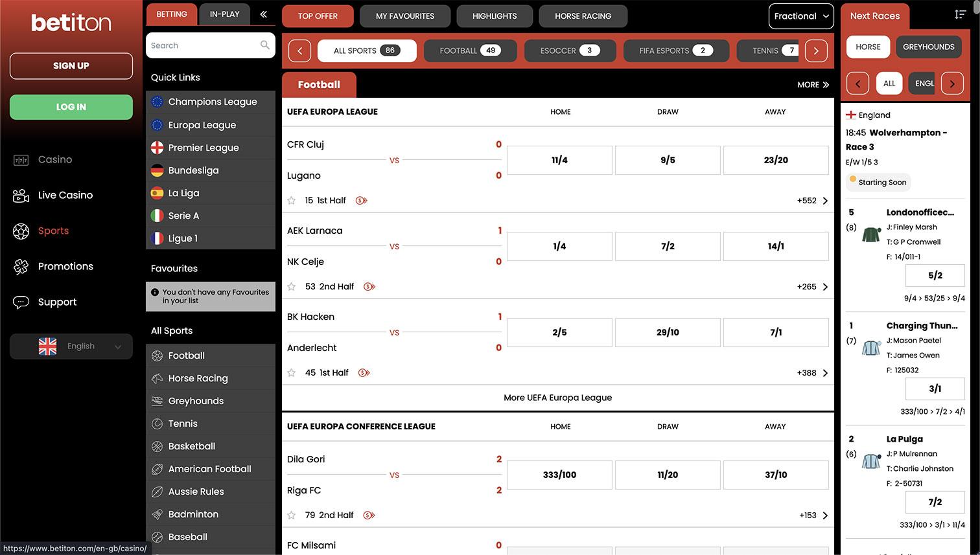Open the Horse Racing tab
980x555 pixels.
pos(583,16)
